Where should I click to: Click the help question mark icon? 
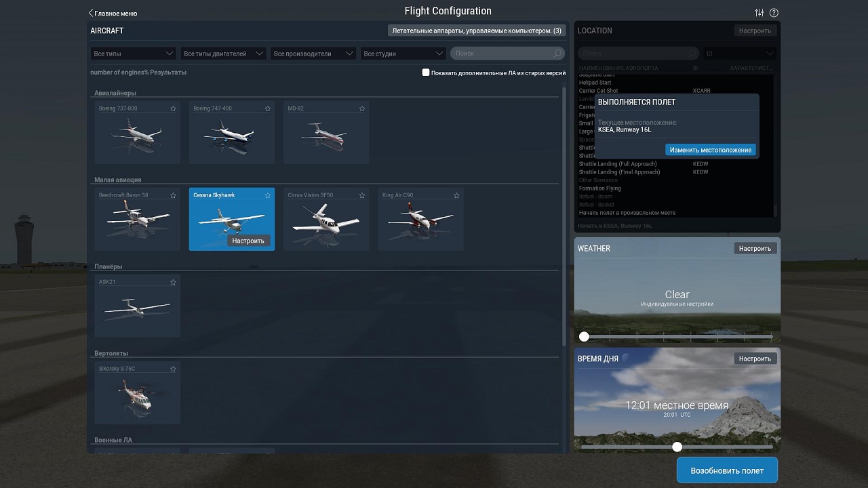[774, 13]
